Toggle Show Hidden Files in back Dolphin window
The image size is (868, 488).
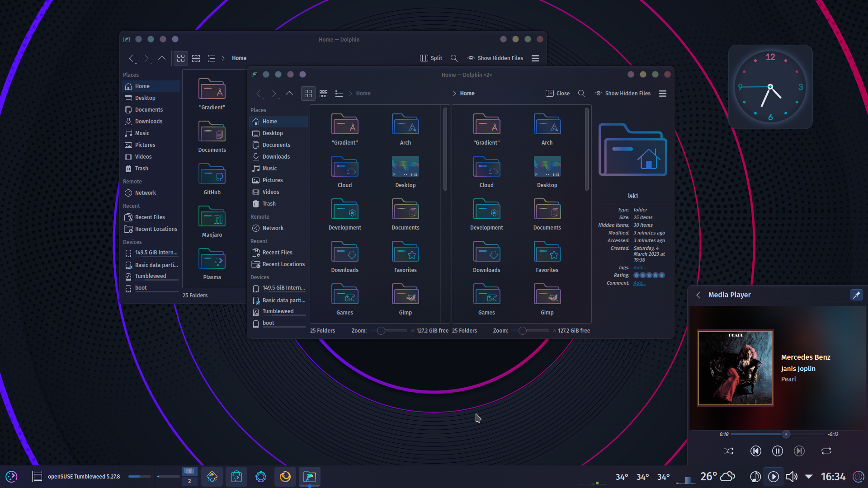pos(495,58)
